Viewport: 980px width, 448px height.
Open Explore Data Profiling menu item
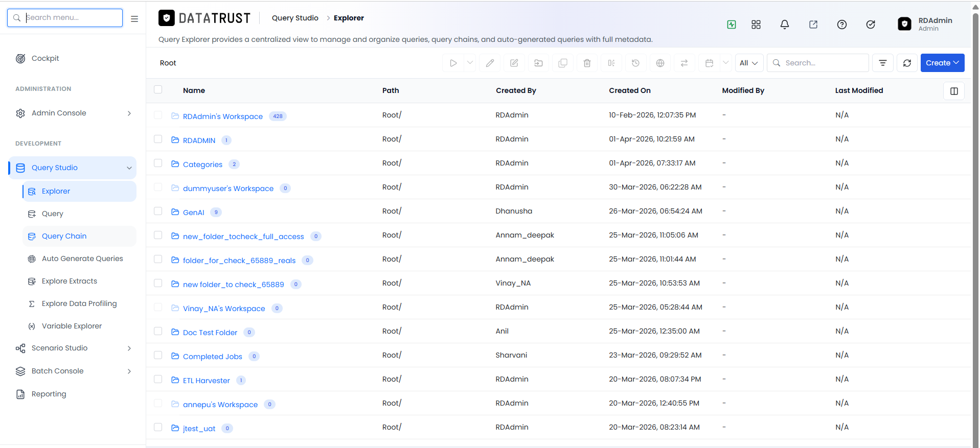coord(79,303)
